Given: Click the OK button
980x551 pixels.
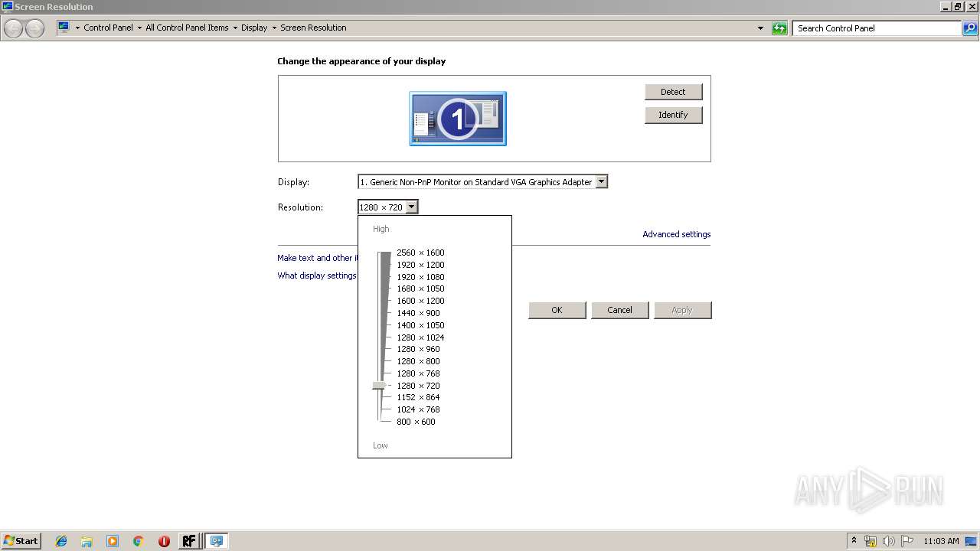Looking at the screenshot, I should coord(557,310).
